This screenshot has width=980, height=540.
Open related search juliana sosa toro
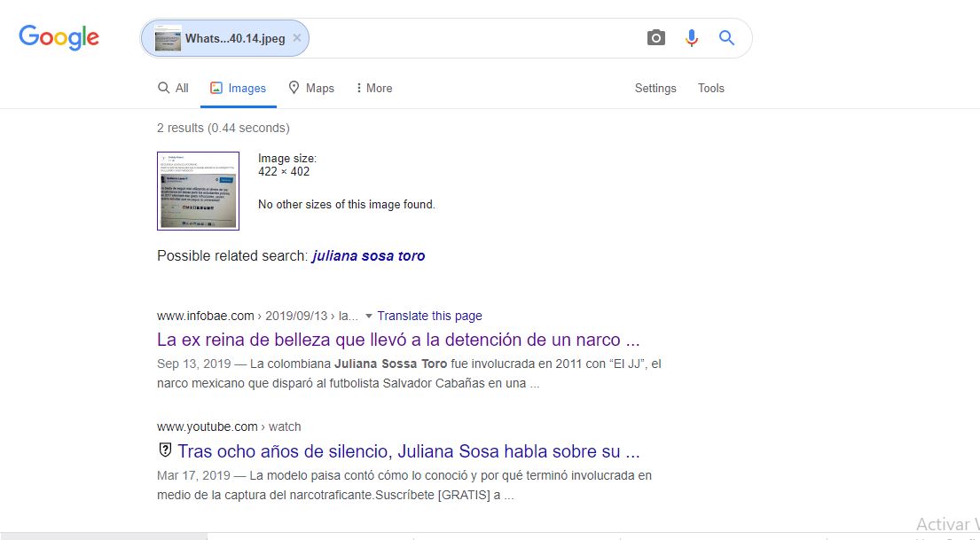coord(368,256)
